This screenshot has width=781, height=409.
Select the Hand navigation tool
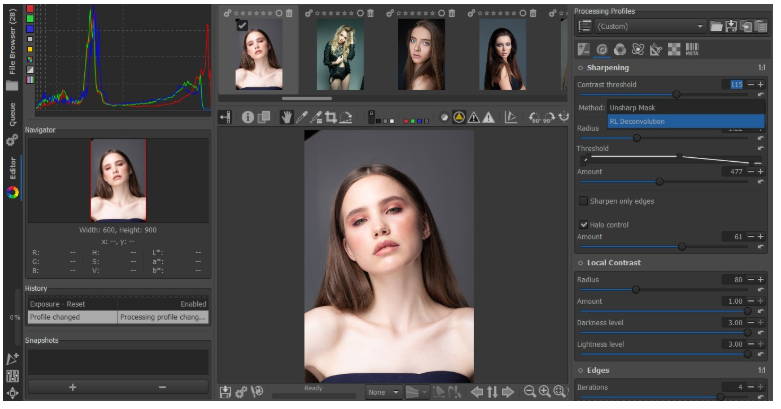pyautogui.click(x=286, y=117)
